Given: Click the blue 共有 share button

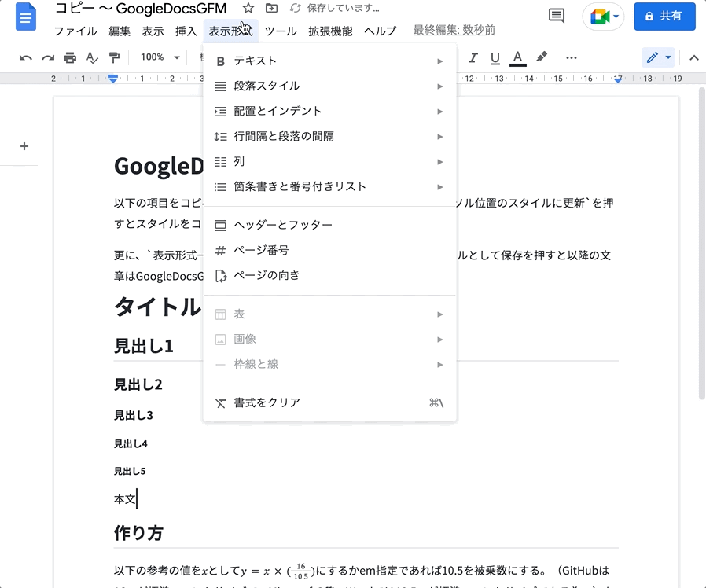Looking at the screenshot, I should pyautogui.click(x=664, y=17).
